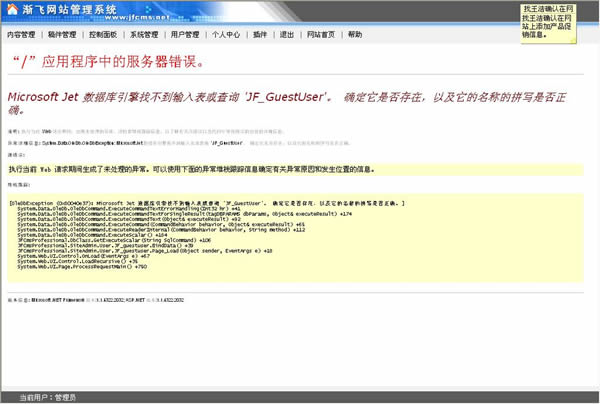Click 退出 to log out
The image size is (600, 404).
287,34
